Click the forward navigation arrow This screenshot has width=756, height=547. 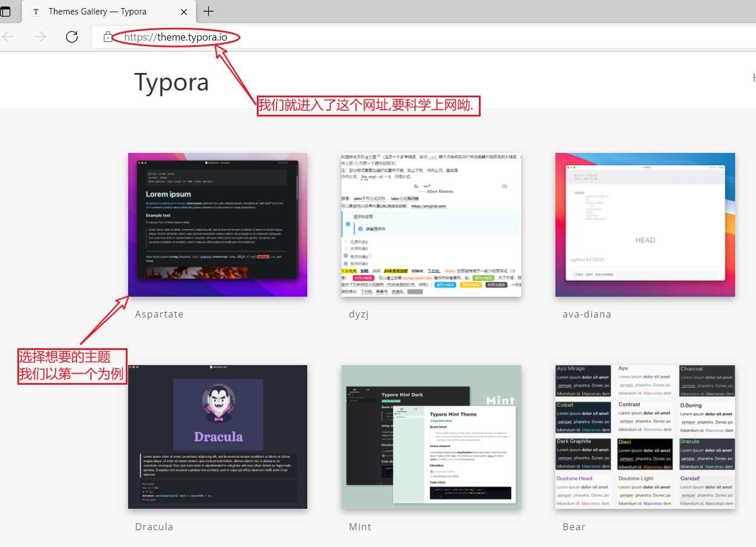tap(39, 37)
